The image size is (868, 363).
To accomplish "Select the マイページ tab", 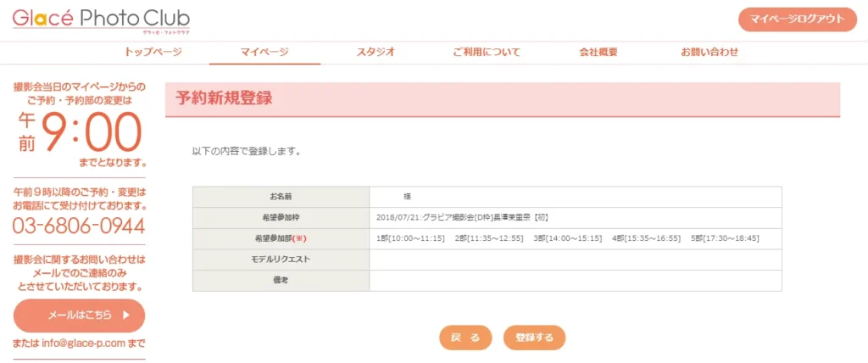I will click(x=264, y=52).
